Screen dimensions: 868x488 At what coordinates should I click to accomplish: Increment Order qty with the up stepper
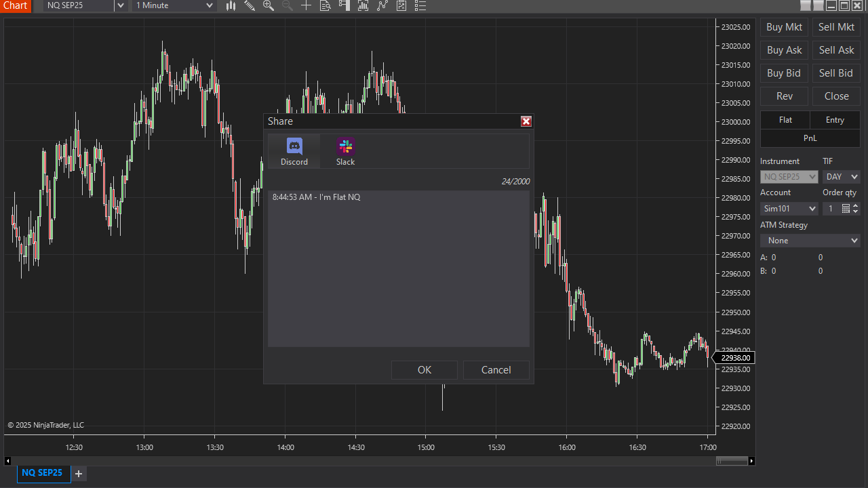coord(855,205)
